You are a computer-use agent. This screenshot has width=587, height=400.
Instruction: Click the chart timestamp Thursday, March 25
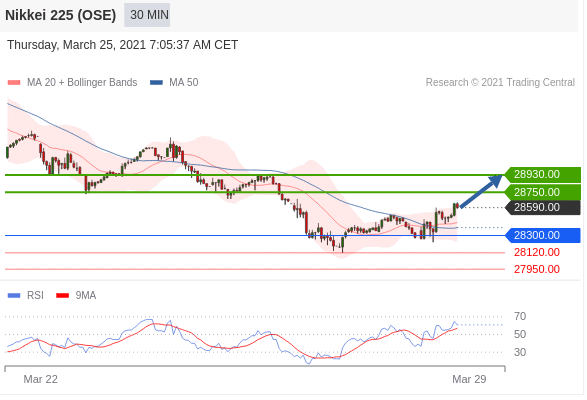point(122,45)
